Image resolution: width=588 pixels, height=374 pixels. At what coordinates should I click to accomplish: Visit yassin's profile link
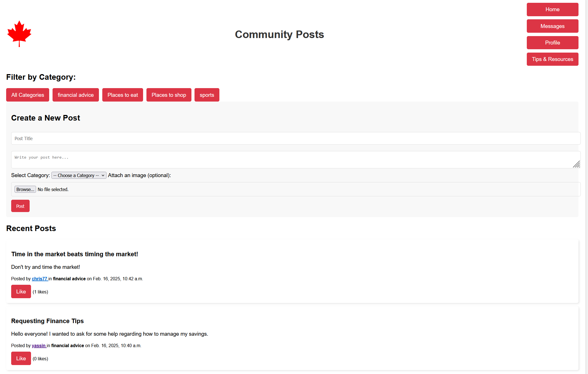click(x=39, y=345)
